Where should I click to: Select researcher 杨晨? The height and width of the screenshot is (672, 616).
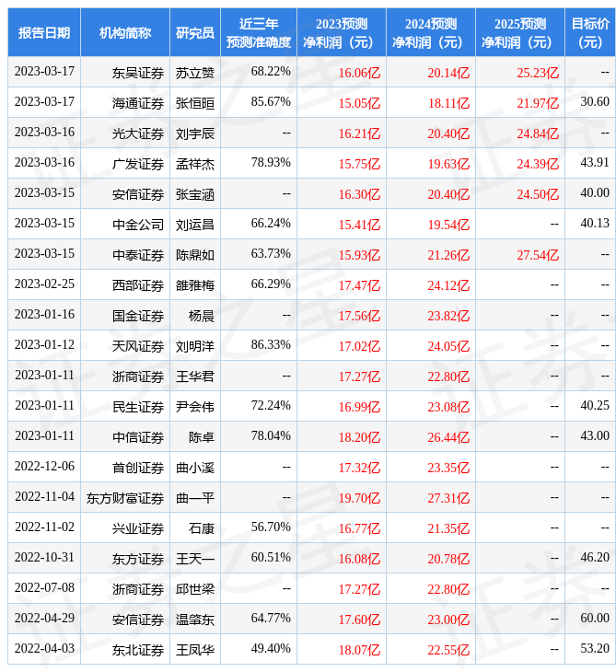[x=202, y=316]
